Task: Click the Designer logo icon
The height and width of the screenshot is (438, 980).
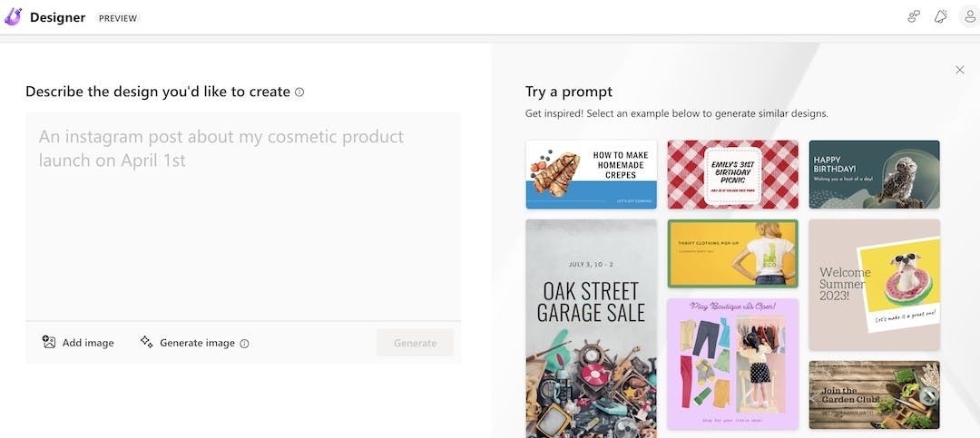Action: tap(14, 17)
